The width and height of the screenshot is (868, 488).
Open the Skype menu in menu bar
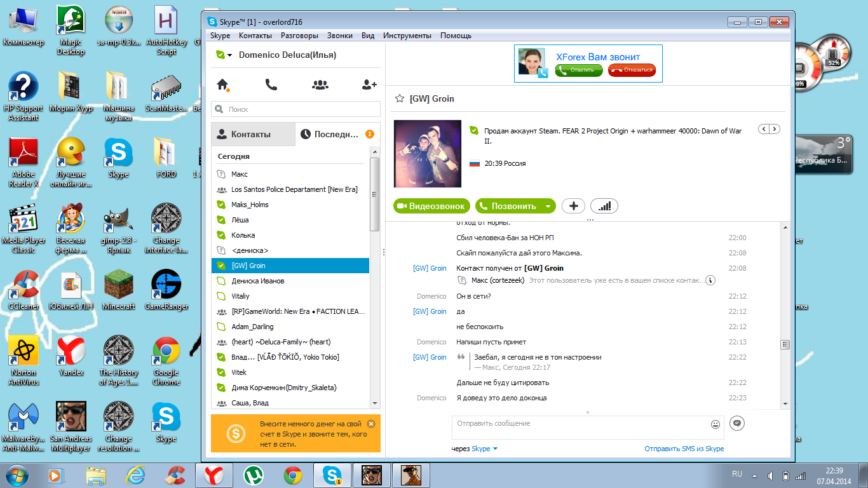click(220, 36)
